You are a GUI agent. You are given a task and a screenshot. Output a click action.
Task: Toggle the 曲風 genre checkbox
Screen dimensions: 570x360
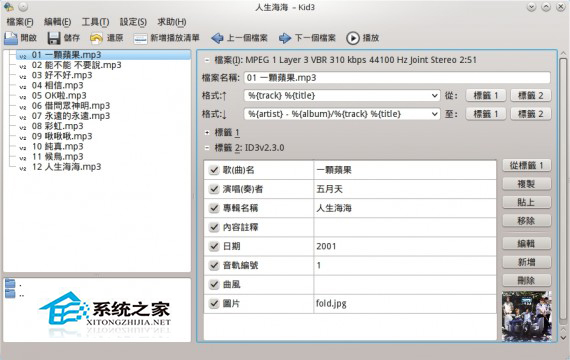click(214, 284)
